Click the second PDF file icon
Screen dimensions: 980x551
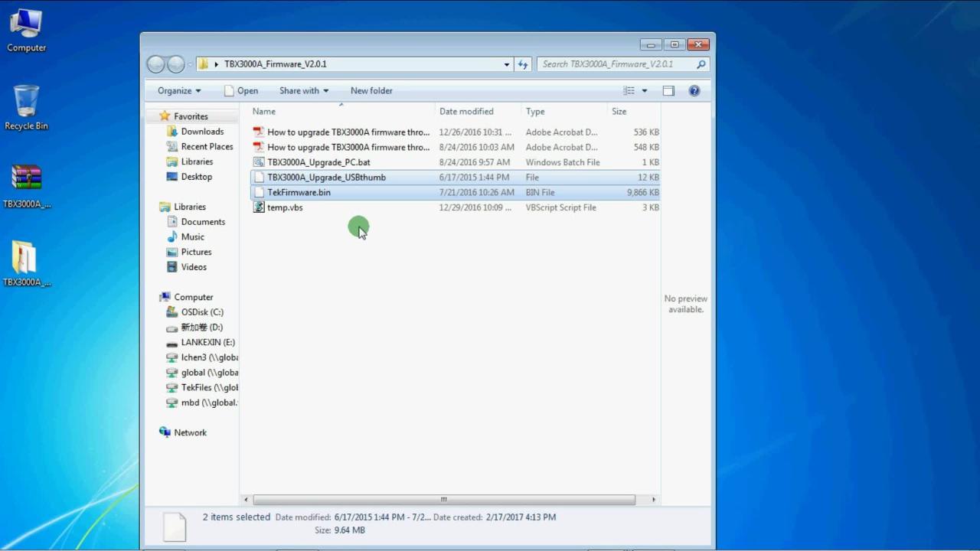coord(259,147)
